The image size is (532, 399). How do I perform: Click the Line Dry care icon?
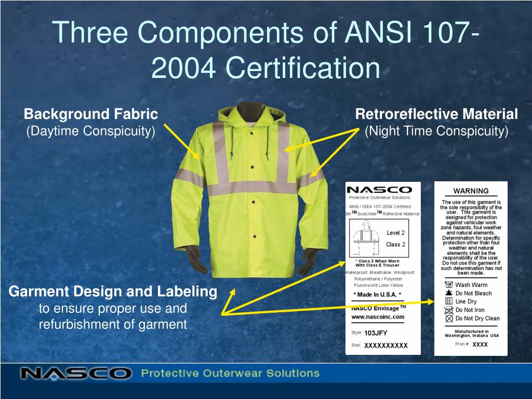pos(449,301)
